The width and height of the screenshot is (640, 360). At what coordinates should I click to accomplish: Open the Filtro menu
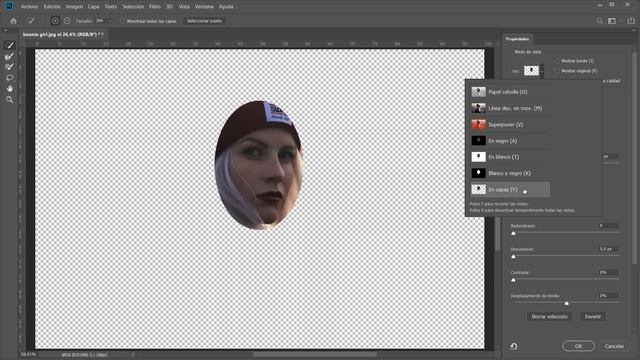tap(155, 7)
